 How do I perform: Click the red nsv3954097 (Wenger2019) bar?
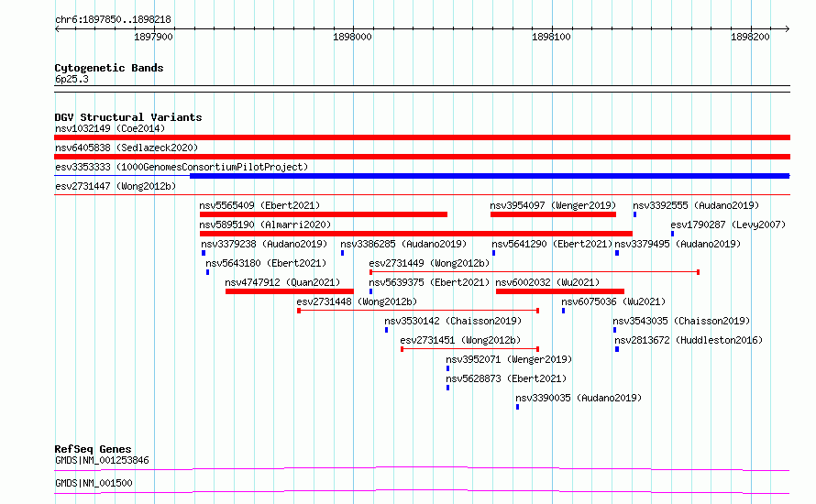click(x=553, y=214)
